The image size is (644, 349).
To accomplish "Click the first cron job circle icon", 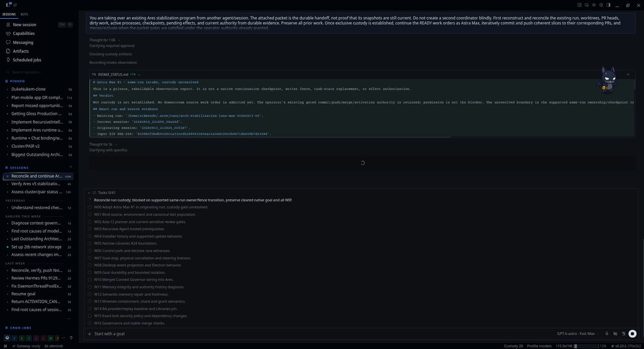I will click(7, 338).
